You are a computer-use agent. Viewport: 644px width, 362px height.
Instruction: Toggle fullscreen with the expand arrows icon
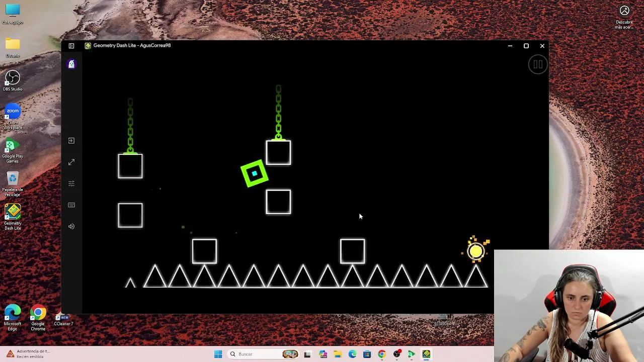71,162
